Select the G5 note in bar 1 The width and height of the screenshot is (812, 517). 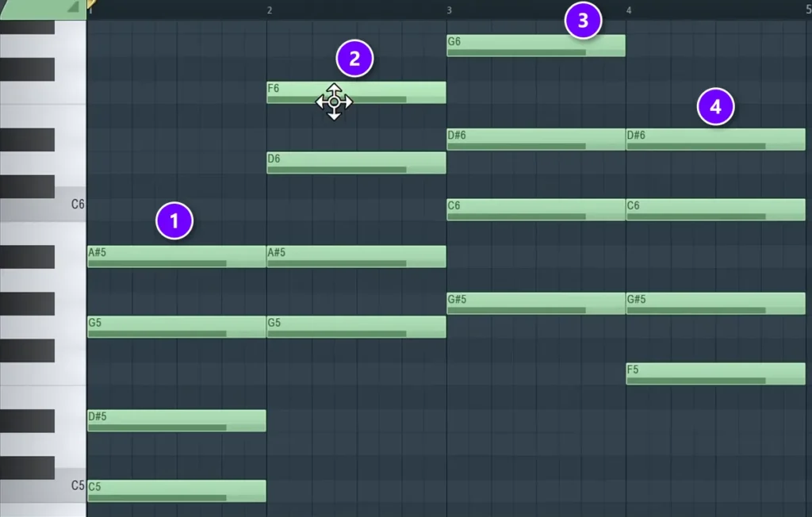pos(177,327)
